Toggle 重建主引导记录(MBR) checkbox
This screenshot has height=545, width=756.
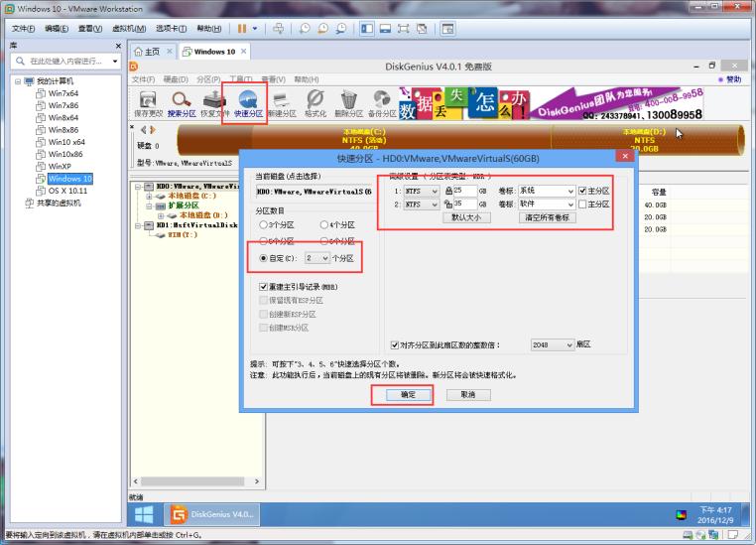tap(263, 287)
